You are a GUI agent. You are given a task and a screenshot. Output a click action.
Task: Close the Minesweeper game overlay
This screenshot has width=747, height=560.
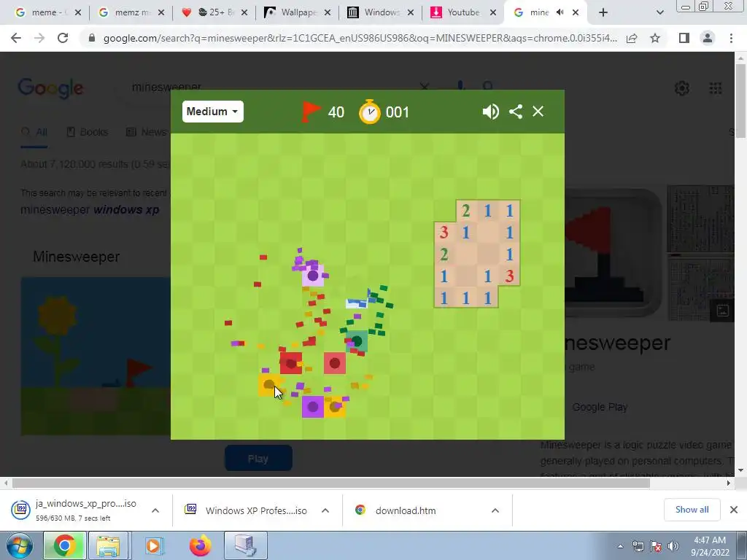pos(538,112)
